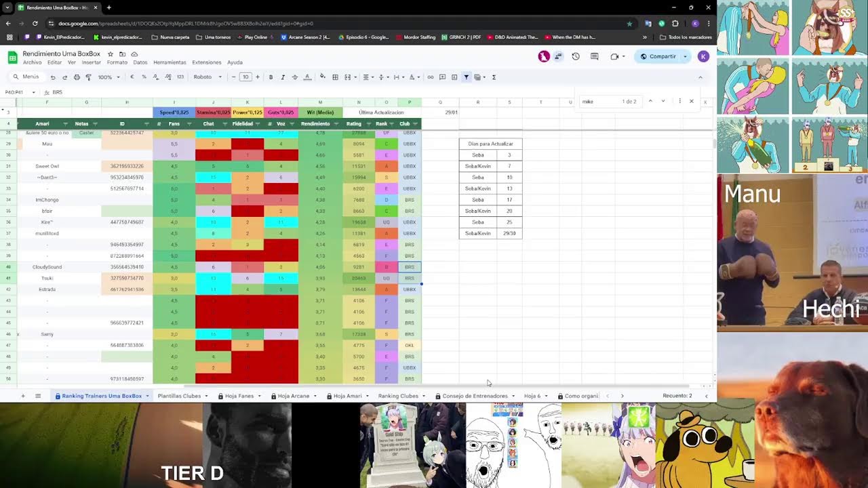The width and height of the screenshot is (868, 488).
Task: Star the Rendimiento Uma BoxBox document
Action: tap(111, 54)
